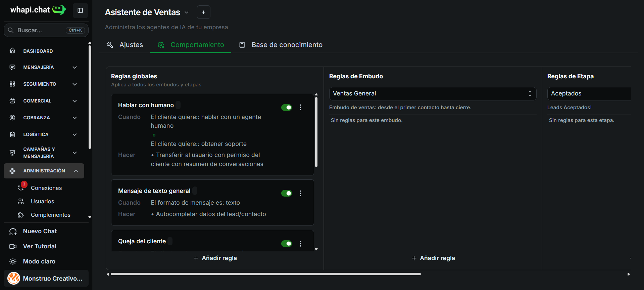Open options menu for Hablar con humano
Screen dimensions: 644x290
(x=300, y=107)
